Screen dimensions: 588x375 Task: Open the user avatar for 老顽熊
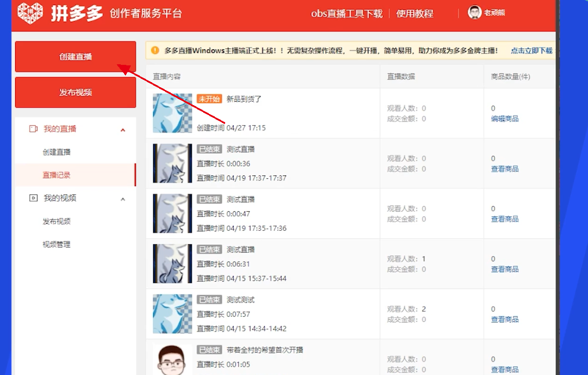pyautogui.click(x=475, y=12)
